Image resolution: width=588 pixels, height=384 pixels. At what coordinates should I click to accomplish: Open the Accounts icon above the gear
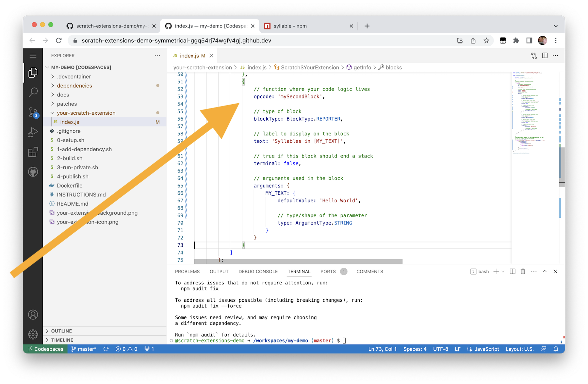[x=33, y=314]
